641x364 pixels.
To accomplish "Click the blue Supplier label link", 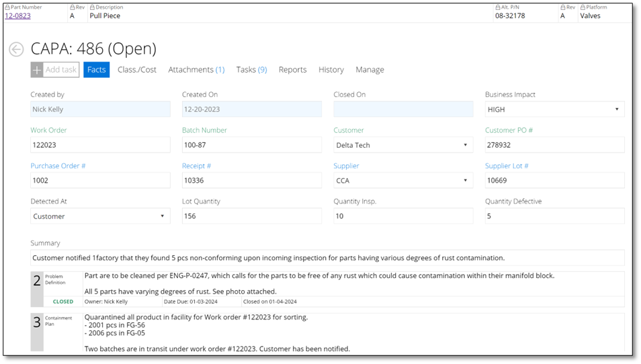I will click(x=346, y=166).
